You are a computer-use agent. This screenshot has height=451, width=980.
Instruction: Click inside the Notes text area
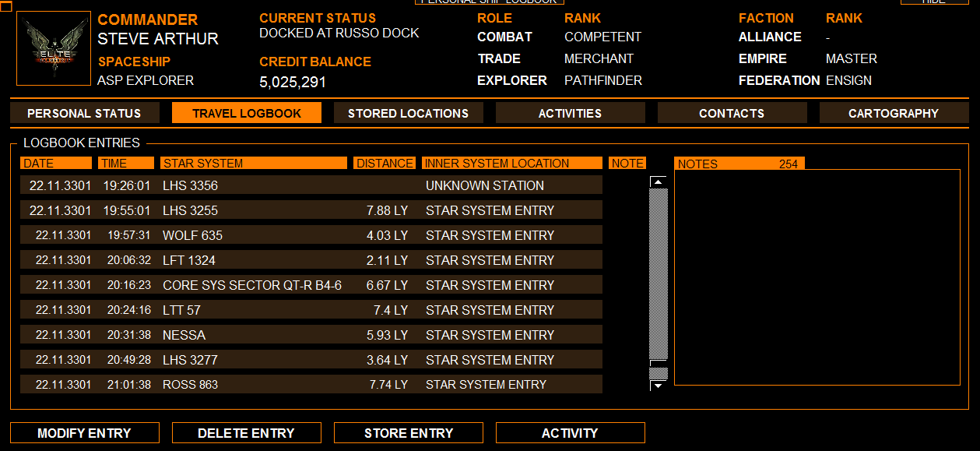coord(817,277)
